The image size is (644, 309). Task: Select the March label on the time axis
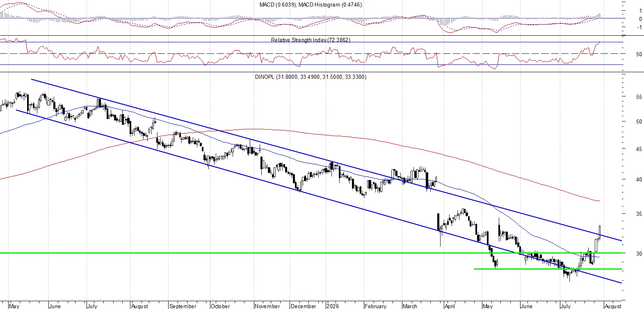410,306
